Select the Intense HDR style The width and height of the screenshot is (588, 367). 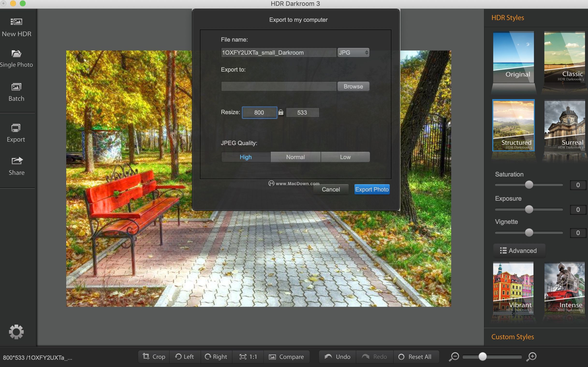[565, 288]
